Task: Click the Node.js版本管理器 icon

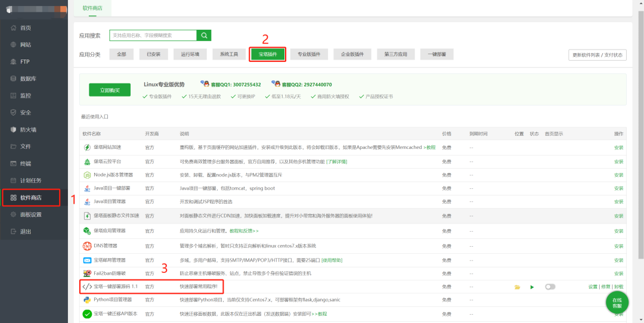Action: (87, 175)
